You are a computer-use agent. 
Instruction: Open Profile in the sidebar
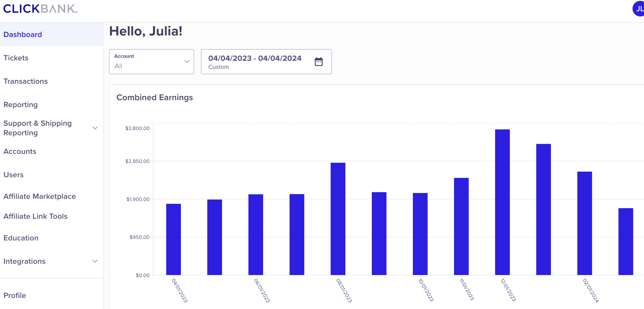tap(15, 295)
